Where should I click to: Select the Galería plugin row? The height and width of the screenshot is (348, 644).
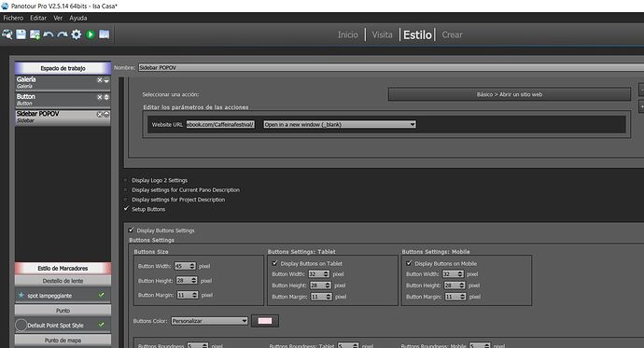point(63,82)
